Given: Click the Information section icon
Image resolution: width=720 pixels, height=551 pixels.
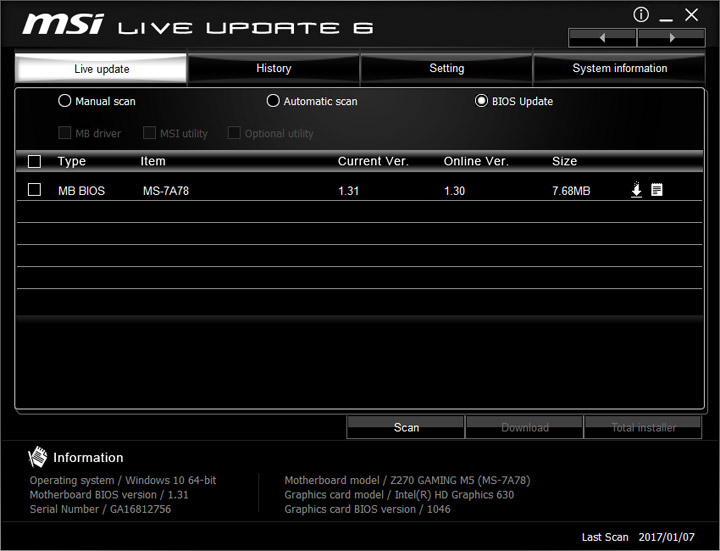Looking at the screenshot, I should point(37,457).
